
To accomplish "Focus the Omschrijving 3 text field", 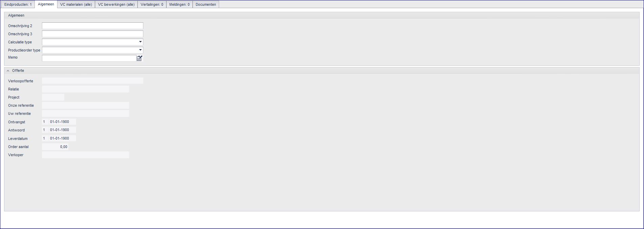I will point(93,34).
